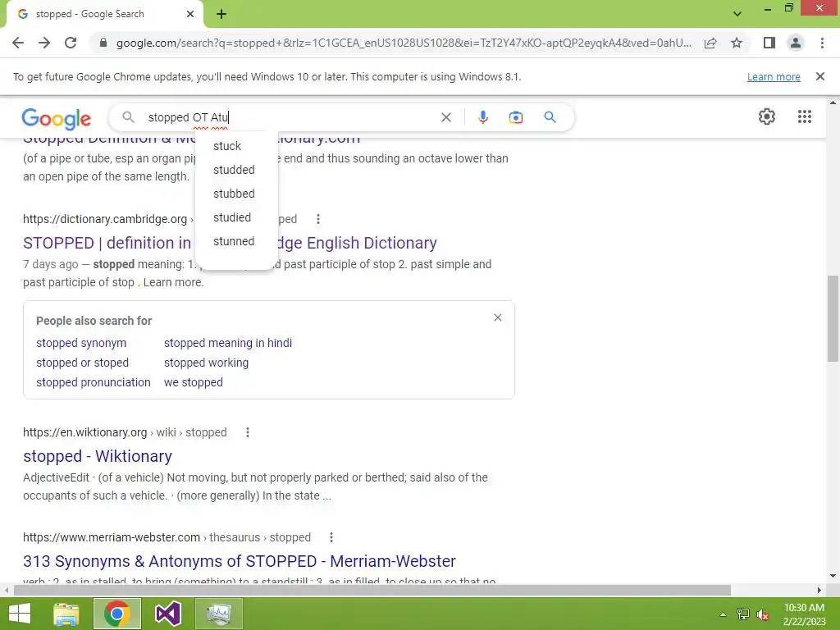This screenshot has height=630, width=840.
Task: Click the scrollbar down arrow
Action: click(833, 576)
